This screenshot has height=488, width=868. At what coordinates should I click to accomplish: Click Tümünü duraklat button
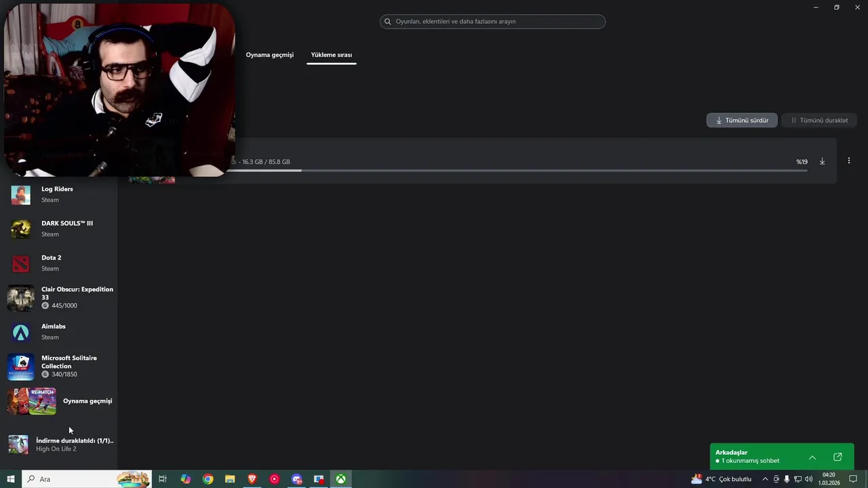819,120
